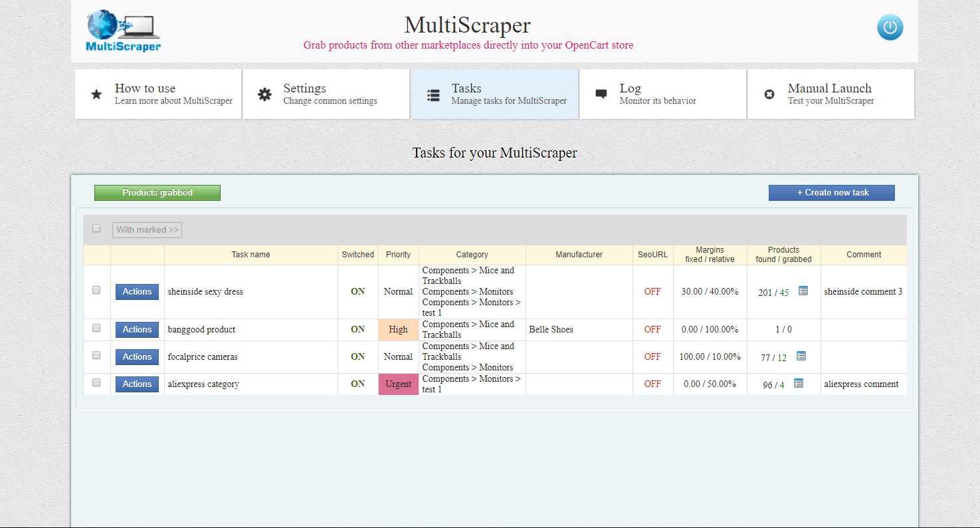Click the Comment column header
Viewport: 980px width, 528px height.
coord(864,255)
